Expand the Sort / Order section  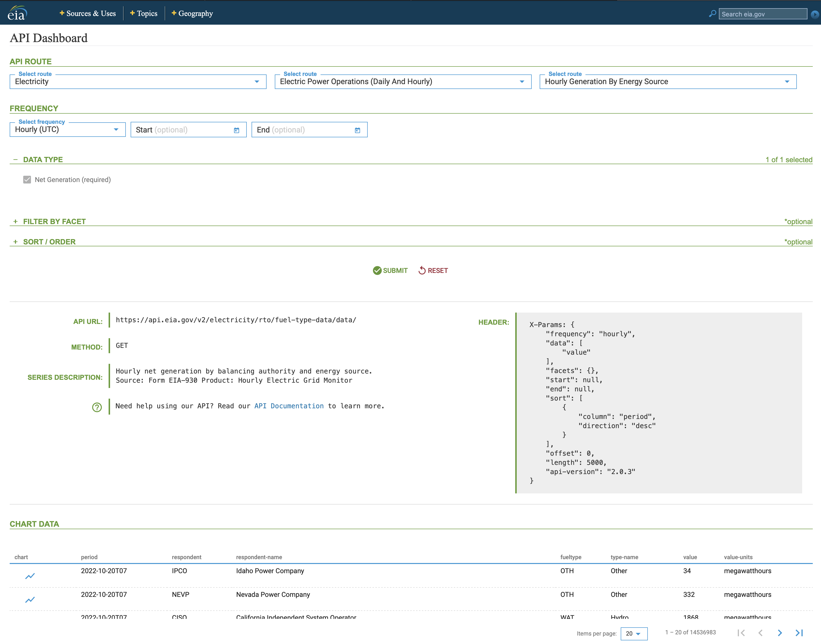pyautogui.click(x=15, y=242)
